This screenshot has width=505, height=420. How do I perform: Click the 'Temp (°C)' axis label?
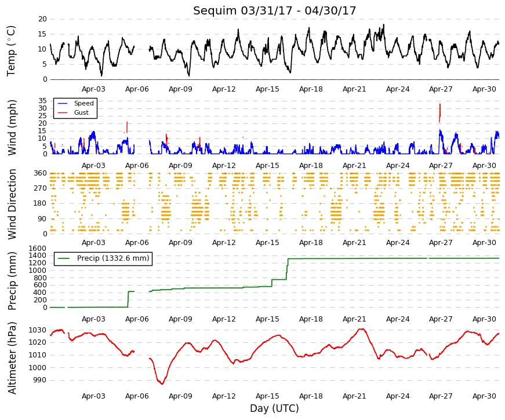pyautogui.click(x=11, y=51)
